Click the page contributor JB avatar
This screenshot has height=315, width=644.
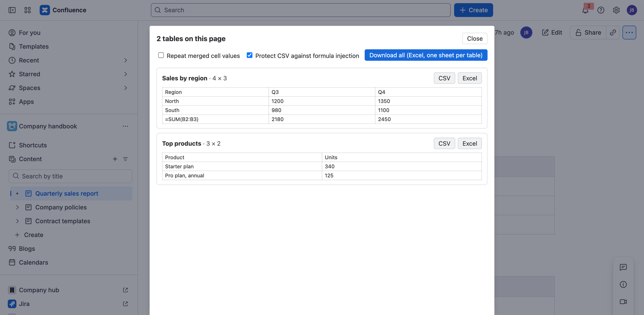[x=526, y=33]
